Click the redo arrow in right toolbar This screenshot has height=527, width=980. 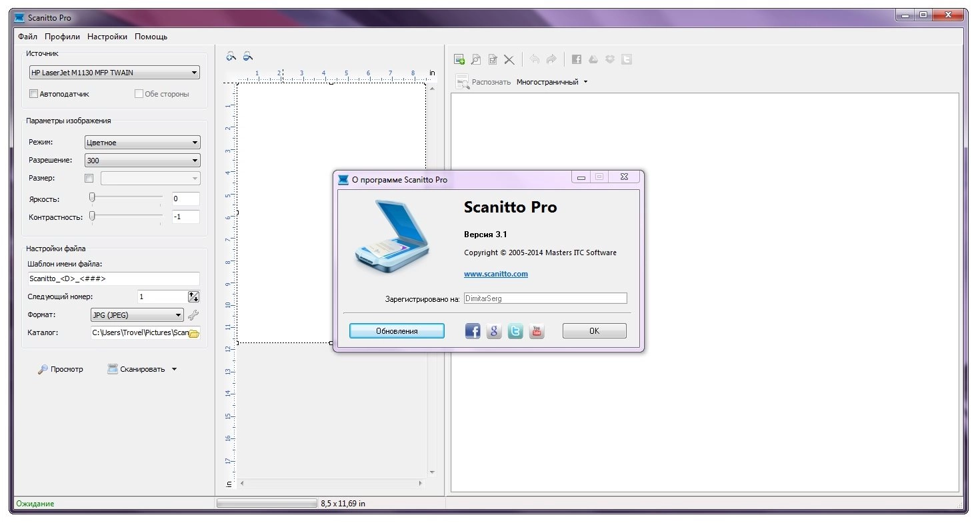(551, 59)
